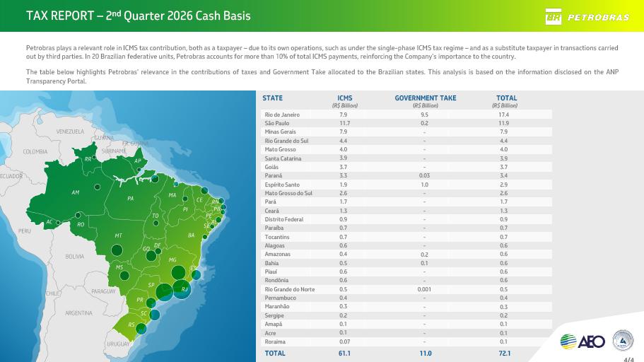Click the MT circle marker on map

(117, 250)
